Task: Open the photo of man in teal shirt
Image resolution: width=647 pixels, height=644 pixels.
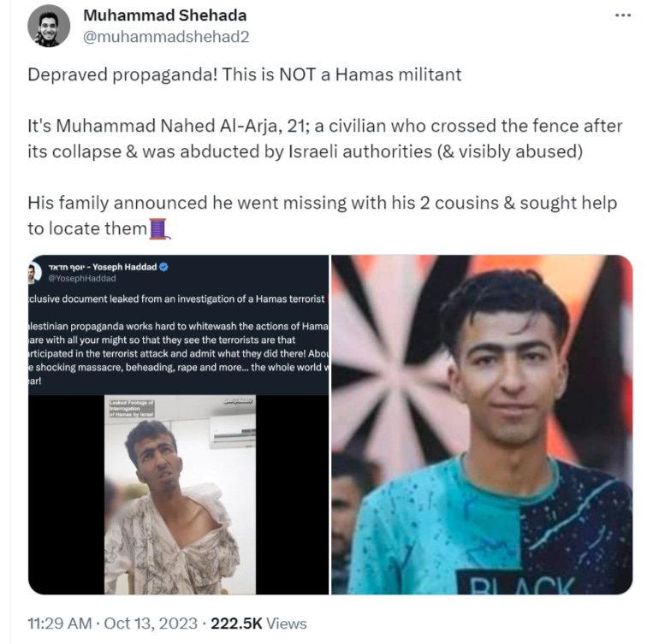Action: 482,425
